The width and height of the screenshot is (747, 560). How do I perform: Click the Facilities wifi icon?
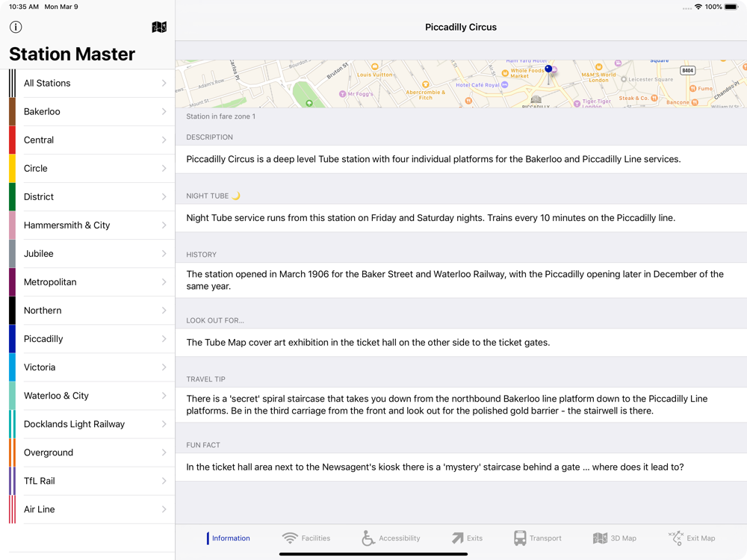(x=289, y=538)
